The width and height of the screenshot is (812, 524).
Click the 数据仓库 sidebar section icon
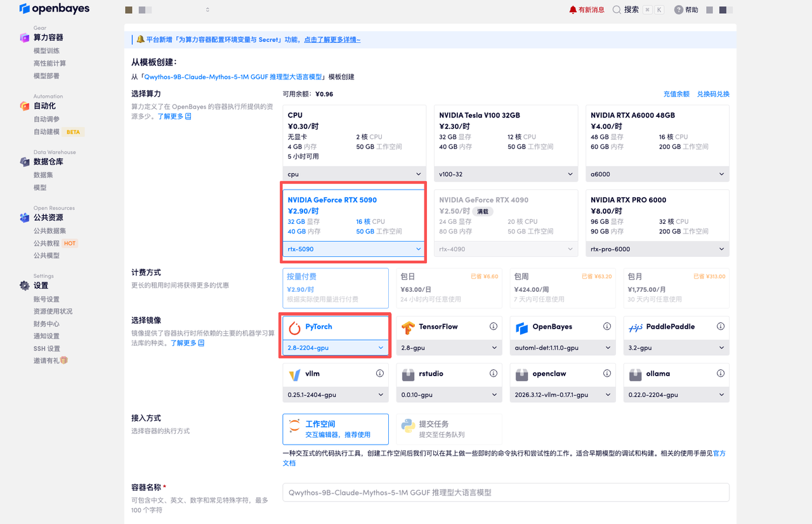(x=24, y=162)
